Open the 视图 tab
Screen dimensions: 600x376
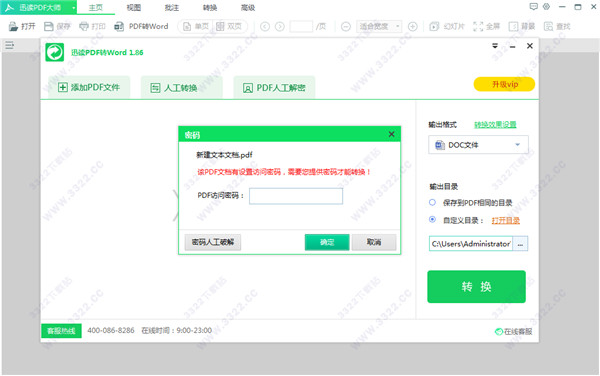pyautogui.click(x=134, y=8)
